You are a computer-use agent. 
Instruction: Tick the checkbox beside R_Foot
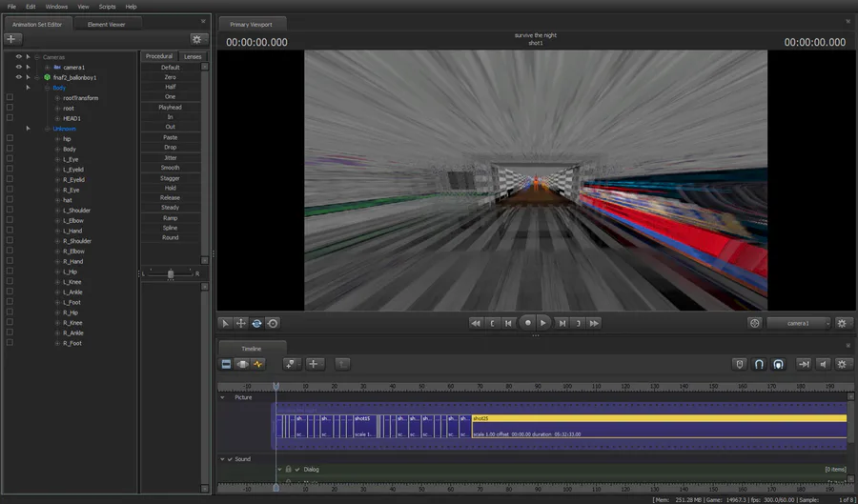(10, 343)
